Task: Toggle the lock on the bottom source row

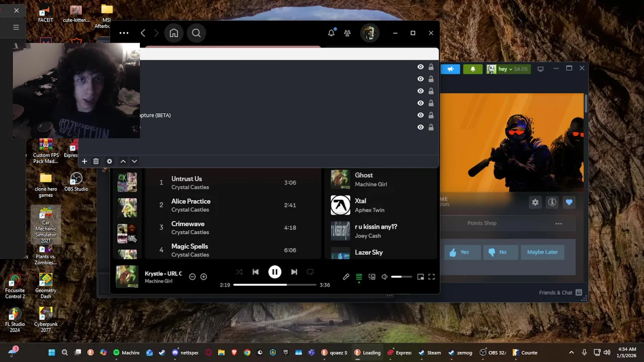Action: click(x=431, y=127)
